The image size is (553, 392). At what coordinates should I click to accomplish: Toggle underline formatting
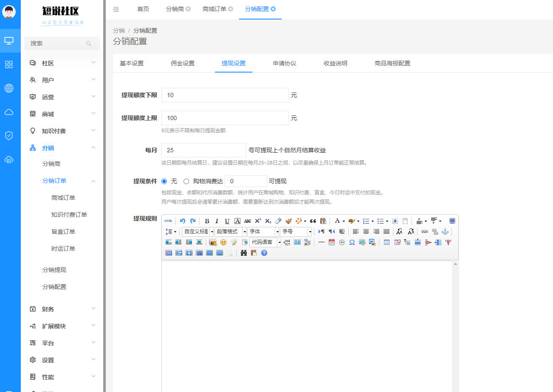click(x=227, y=221)
